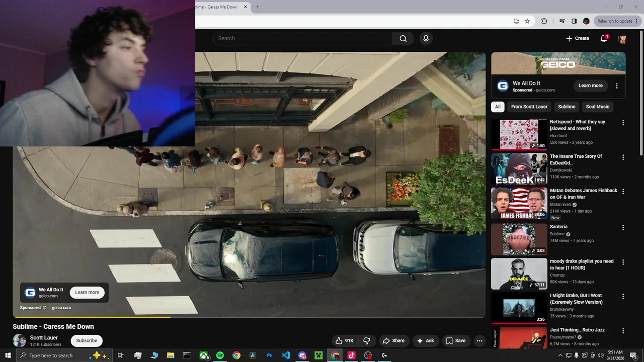Viewport: 644px width, 362px height.
Task: Install the page as app from address bar
Action: pos(516,21)
